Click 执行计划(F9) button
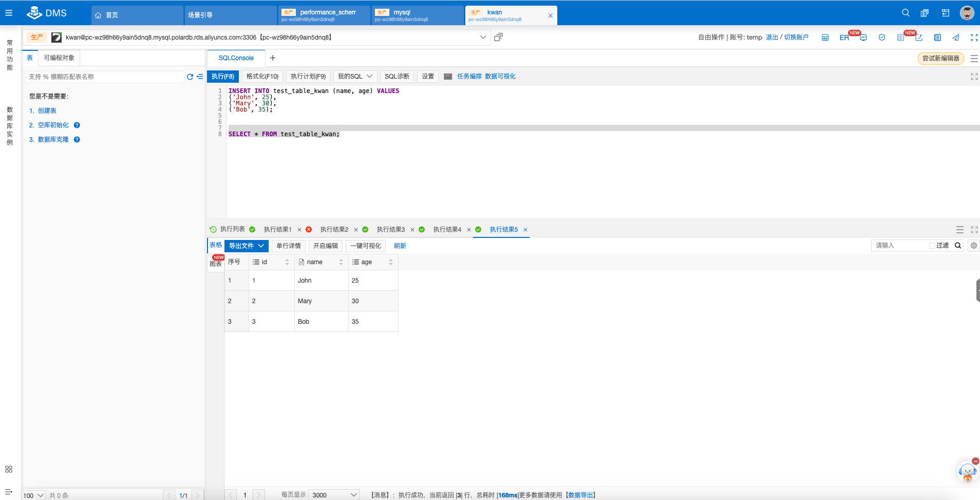Screen dimensions: 980x500 coord(308,77)
